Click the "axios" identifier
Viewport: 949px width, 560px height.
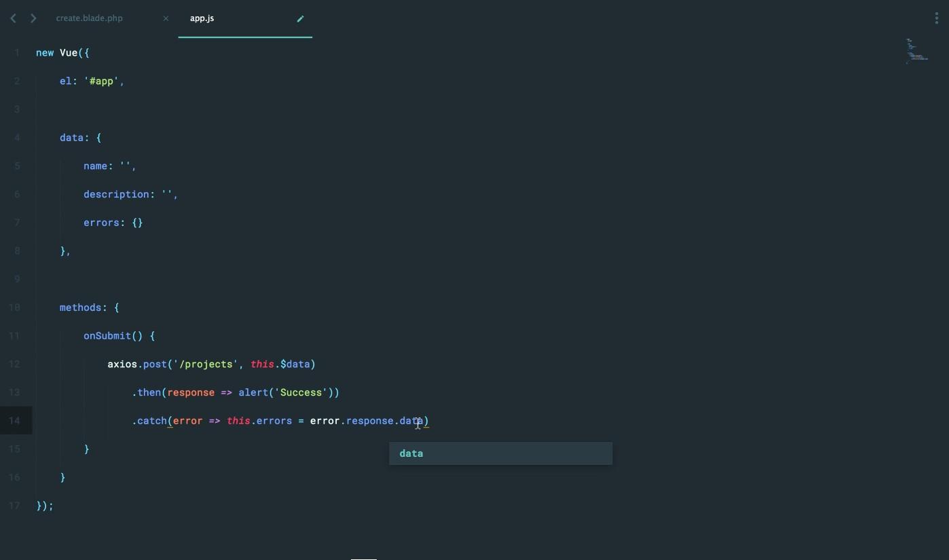(x=122, y=365)
